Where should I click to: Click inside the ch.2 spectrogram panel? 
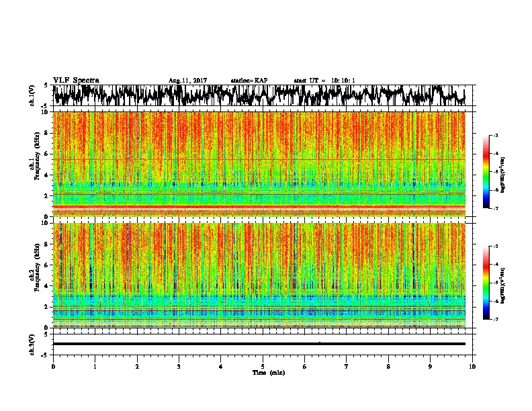pos(259,275)
